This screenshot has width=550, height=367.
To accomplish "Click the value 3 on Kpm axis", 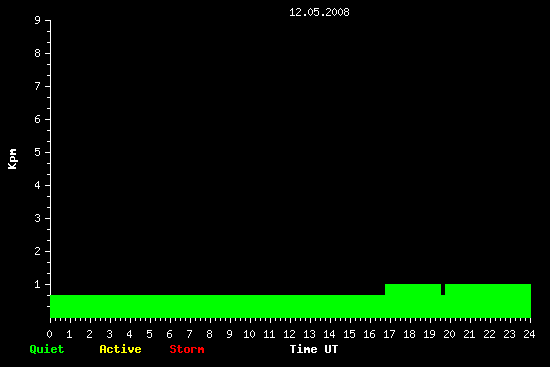I will tap(38, 218).
